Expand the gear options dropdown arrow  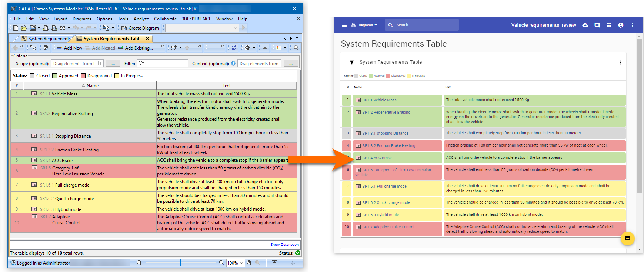254,48
